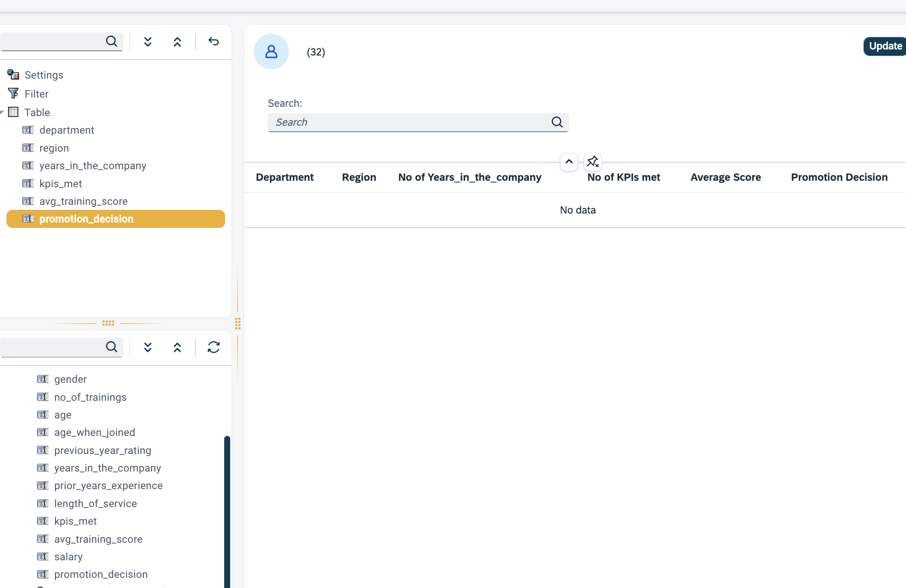Screen dimensions: 906x588
Task: Select the Filter tree item
Action: point(36,94)
